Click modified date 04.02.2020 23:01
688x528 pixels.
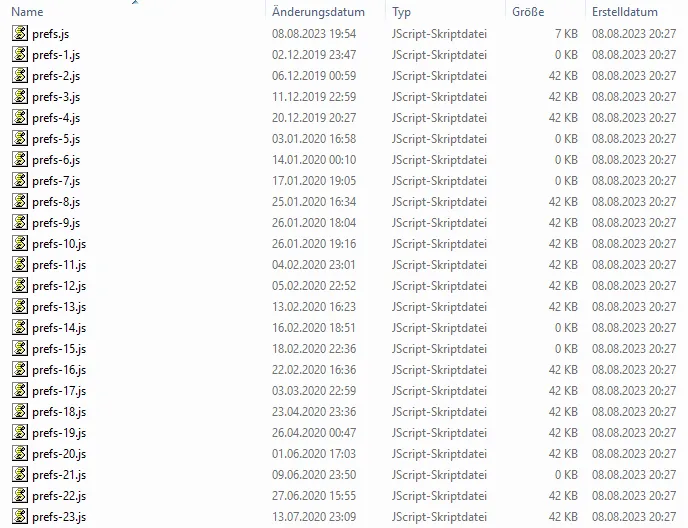click(313, 265)
